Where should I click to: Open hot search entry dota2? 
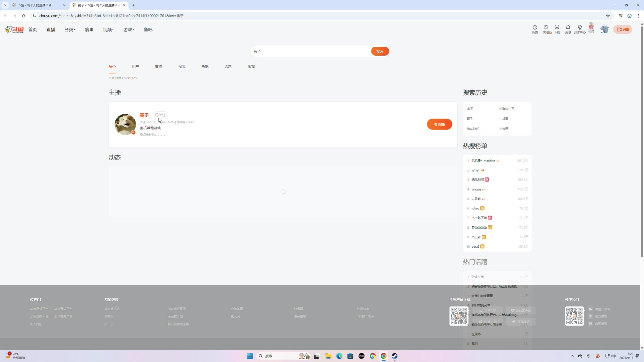click(475, 247)
